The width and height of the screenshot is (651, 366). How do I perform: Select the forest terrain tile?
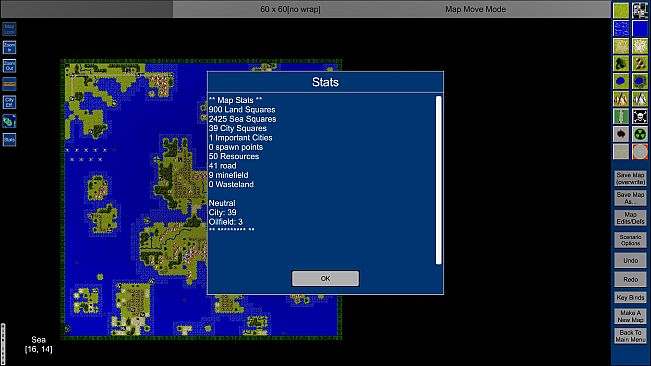(621, 63)
